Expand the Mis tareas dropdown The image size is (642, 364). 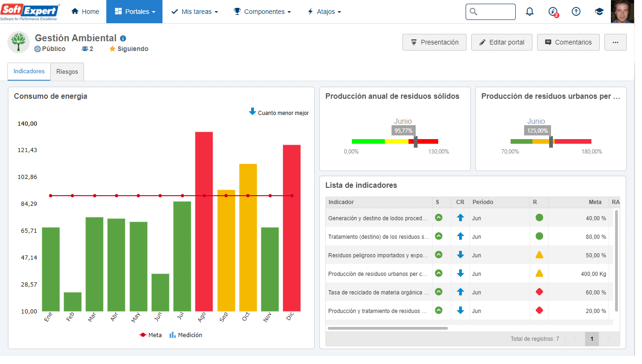195,12
